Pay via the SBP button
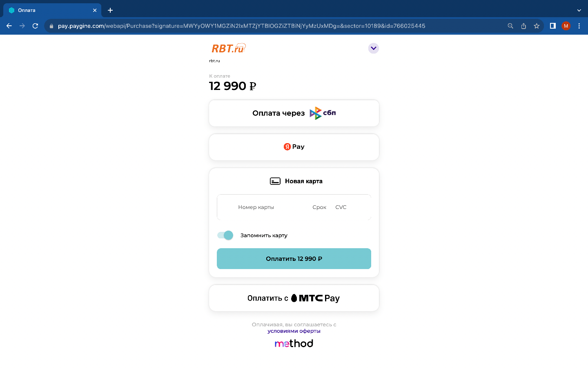The width and height of the screenshot is (588, 368). pos(294,113)
